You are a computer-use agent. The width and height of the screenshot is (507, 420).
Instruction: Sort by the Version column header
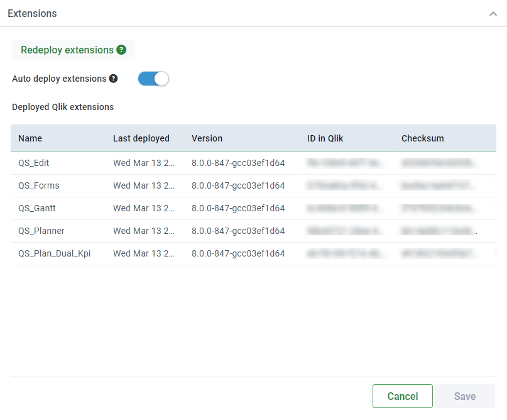(207, 138)
